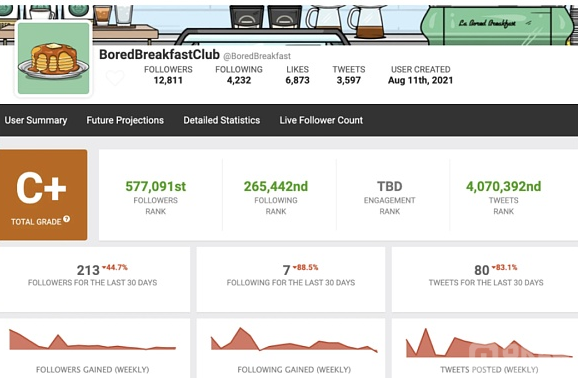Click the 265,442nd following rank
The width and height of the screenshot is (578, 378).
(x=276, y=186)
